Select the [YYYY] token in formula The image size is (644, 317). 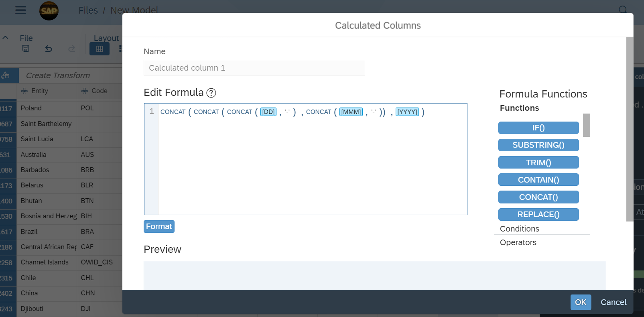(x=407, y=112)
